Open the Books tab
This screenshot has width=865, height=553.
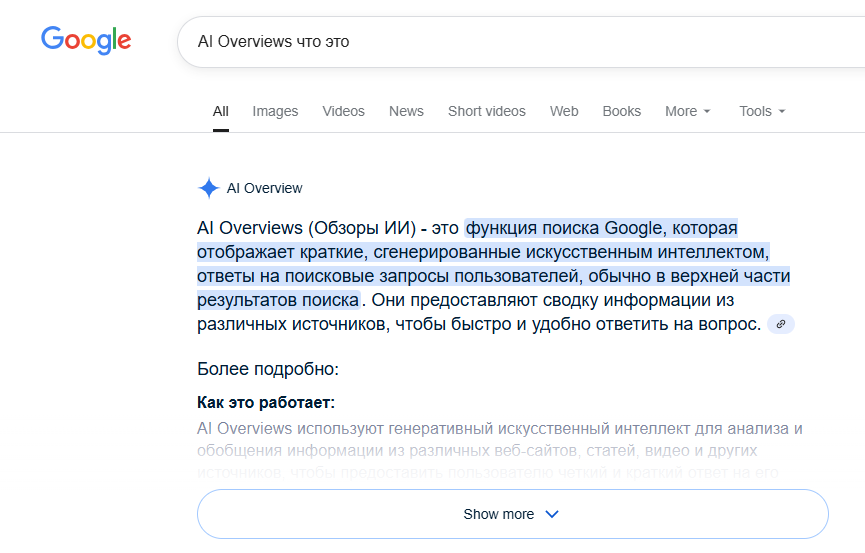click(622, 111)
